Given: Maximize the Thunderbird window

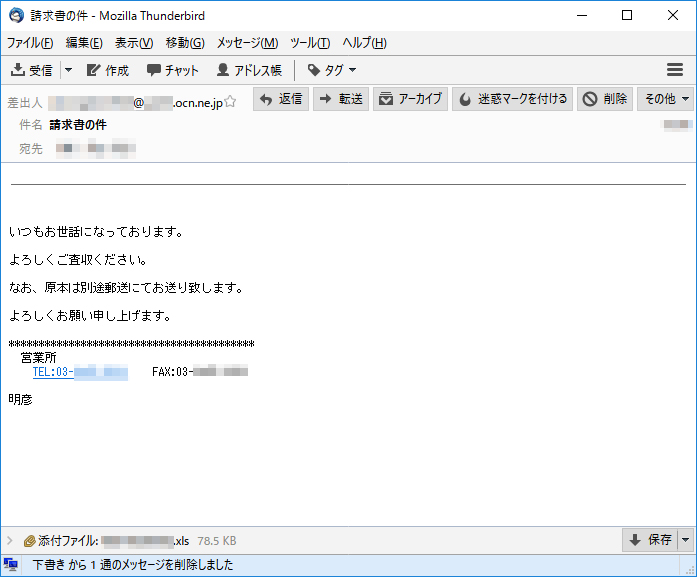Looking at the screenshot, I should coord(627,15).
